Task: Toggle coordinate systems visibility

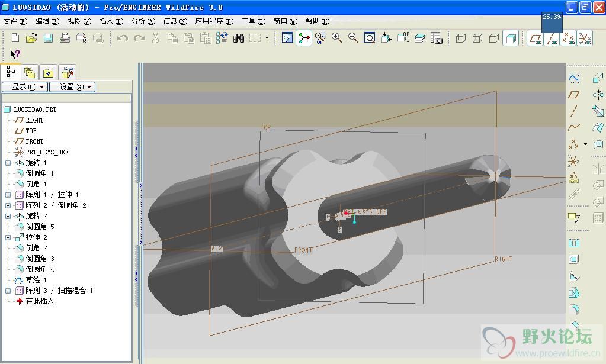Action: (585, 38)
